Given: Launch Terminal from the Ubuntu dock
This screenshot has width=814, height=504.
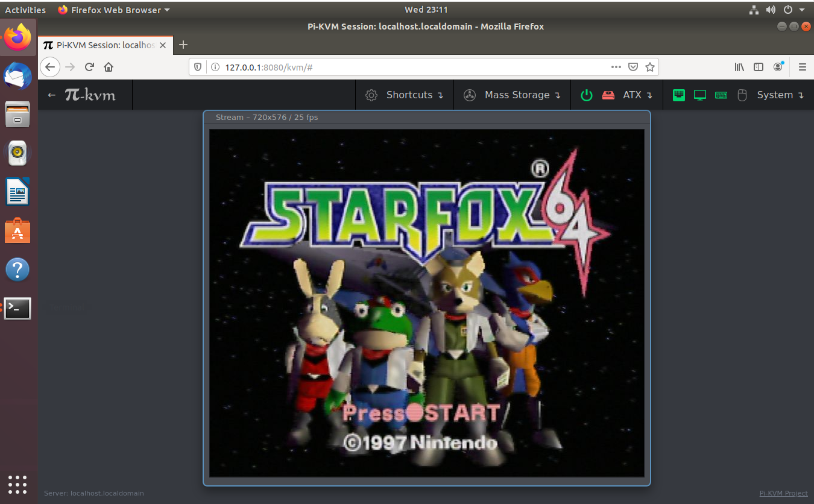Looking at the screenshot, I should point(17,308).
